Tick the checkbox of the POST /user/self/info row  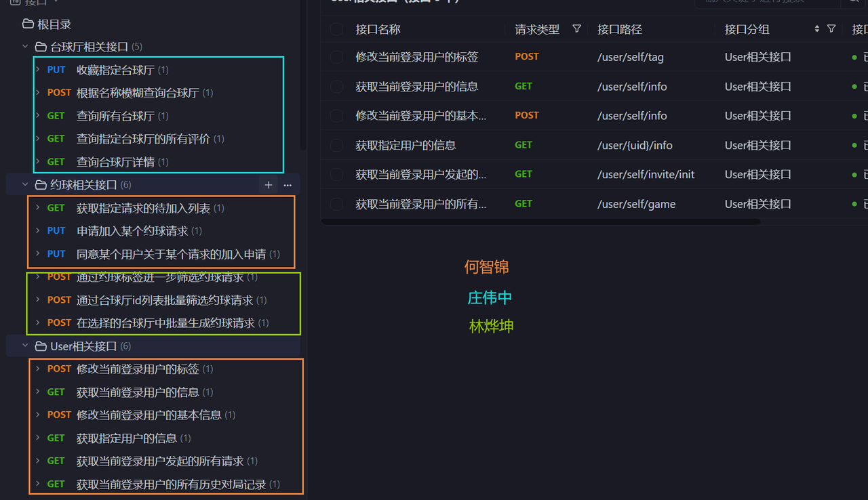(x=337, y=116)
